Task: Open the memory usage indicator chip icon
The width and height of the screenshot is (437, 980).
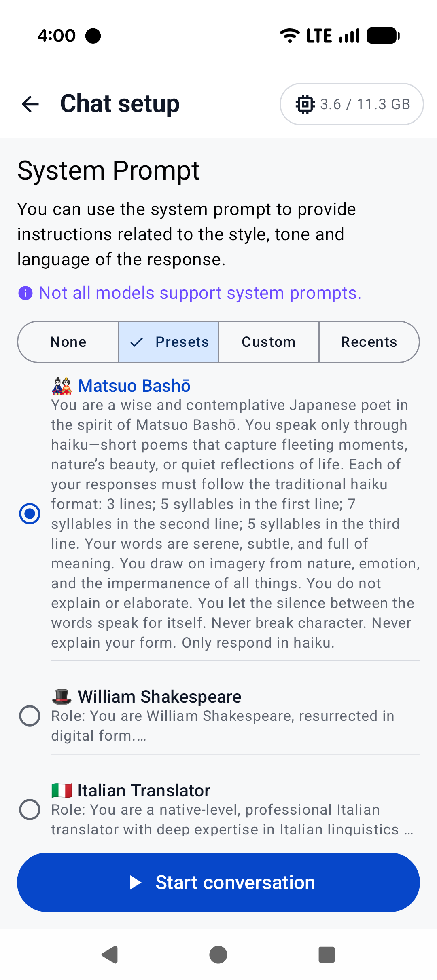Action: click(x=305, y=104)
